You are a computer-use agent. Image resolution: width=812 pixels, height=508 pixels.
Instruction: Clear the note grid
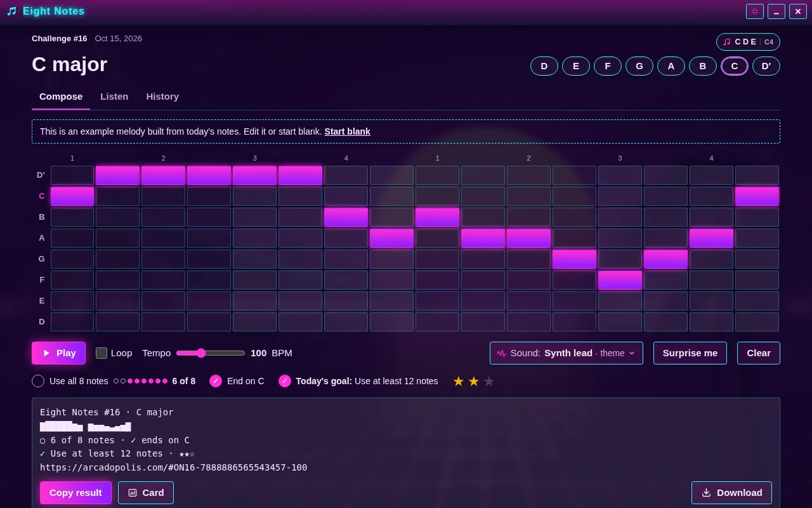coord(759,353)
